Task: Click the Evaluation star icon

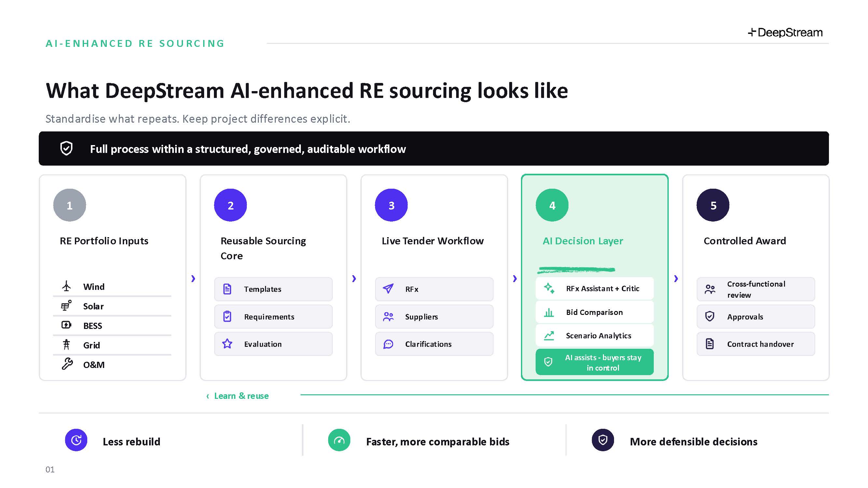Action: coord(227,344)
